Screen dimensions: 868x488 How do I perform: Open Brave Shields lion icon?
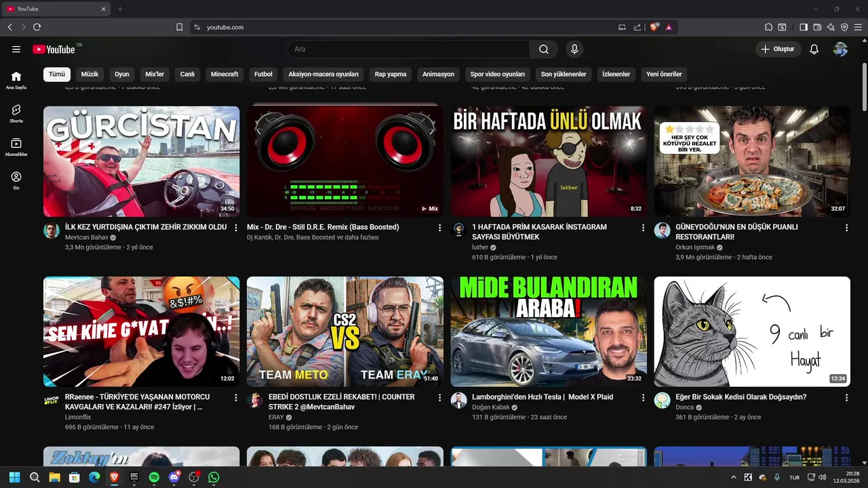pos(654,27)
